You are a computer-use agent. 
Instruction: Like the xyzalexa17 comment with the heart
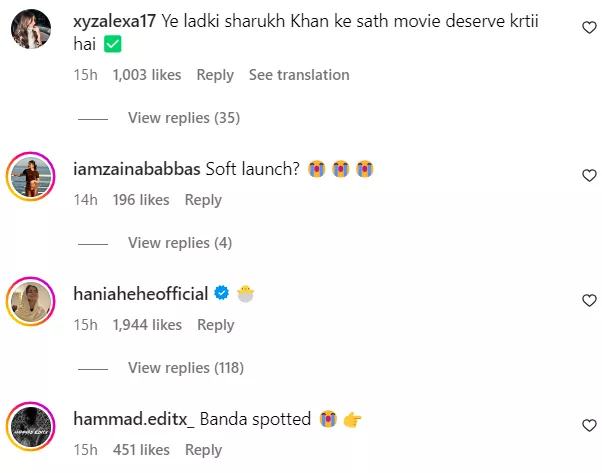pos(589,29)
